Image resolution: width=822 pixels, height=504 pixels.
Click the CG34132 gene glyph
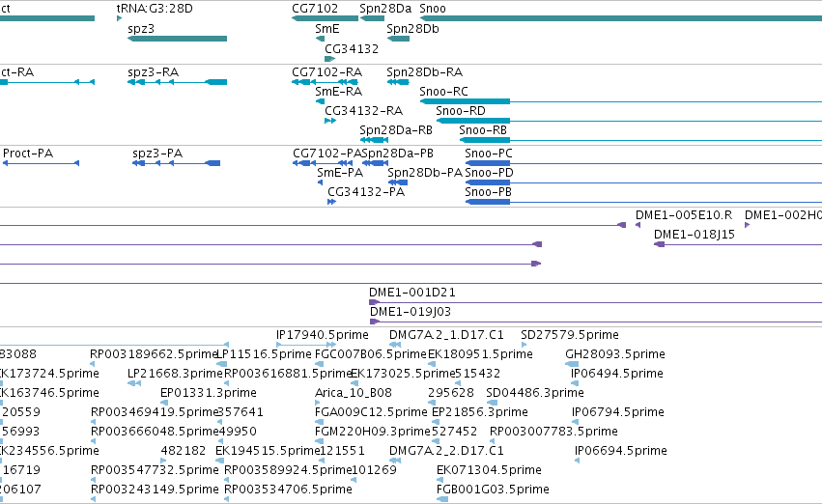tap(329, 59)
